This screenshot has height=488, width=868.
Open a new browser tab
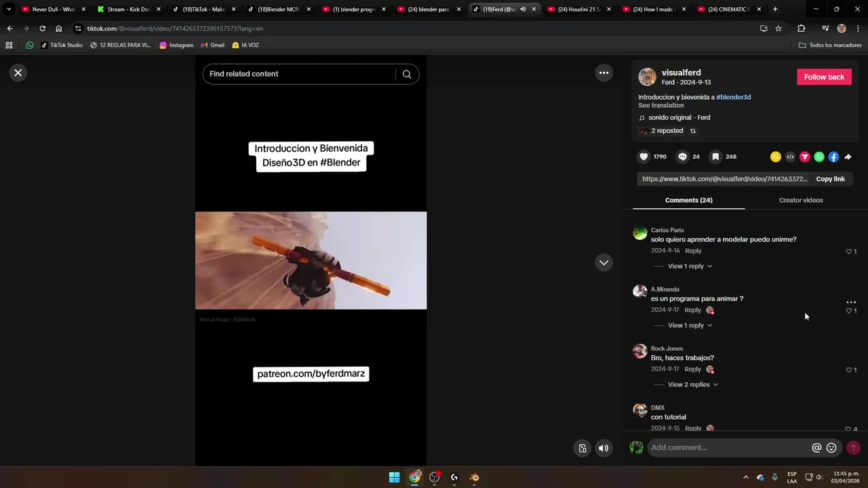pyautogui.click(x=775, y=9)
